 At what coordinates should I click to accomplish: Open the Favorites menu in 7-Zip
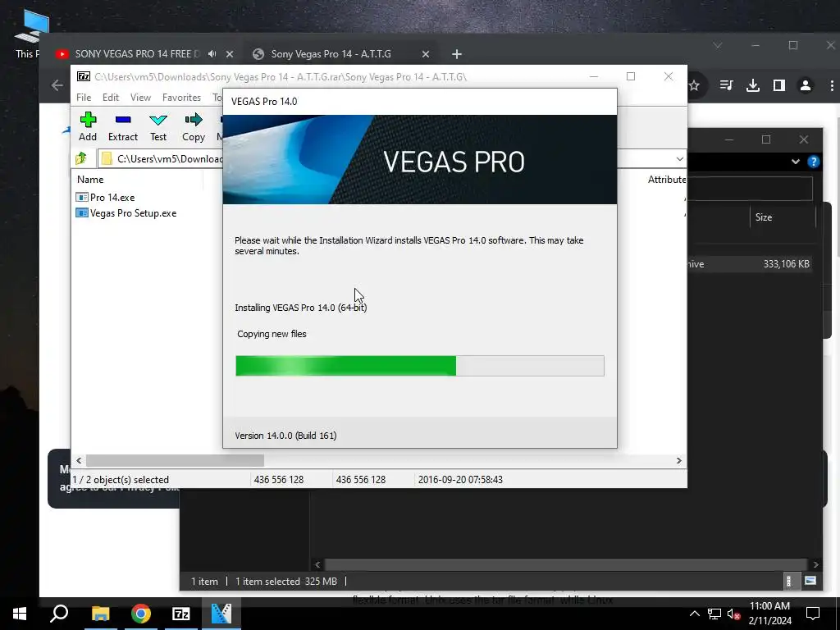coord(181,98)
